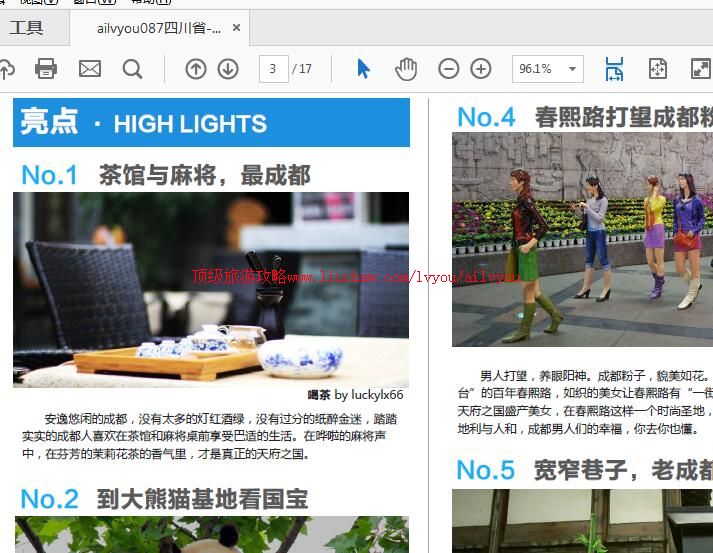
Task: Click the print icon in toolbar
Action: 46,69
